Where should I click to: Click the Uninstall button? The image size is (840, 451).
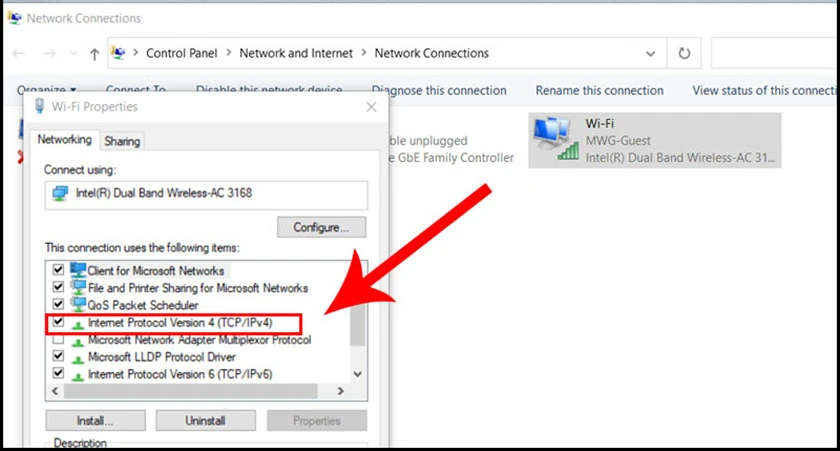[206, 420]
